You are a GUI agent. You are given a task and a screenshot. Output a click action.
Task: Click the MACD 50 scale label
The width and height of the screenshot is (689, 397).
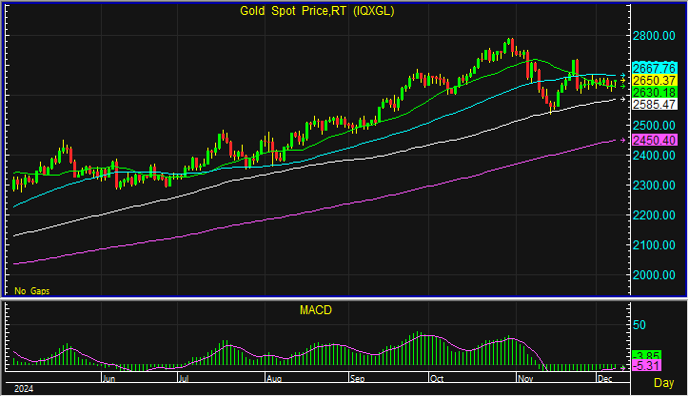pyautogui.click(x=639, y=325)
